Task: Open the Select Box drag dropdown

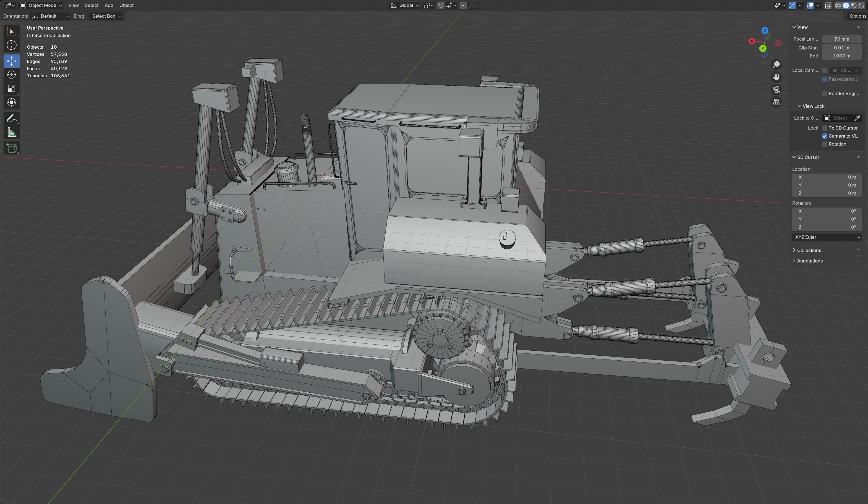Action: pos(106,16)
